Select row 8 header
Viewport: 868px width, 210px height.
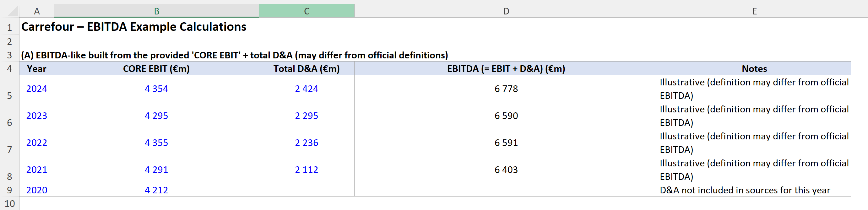pyautogui.click(x=9, y=170)
